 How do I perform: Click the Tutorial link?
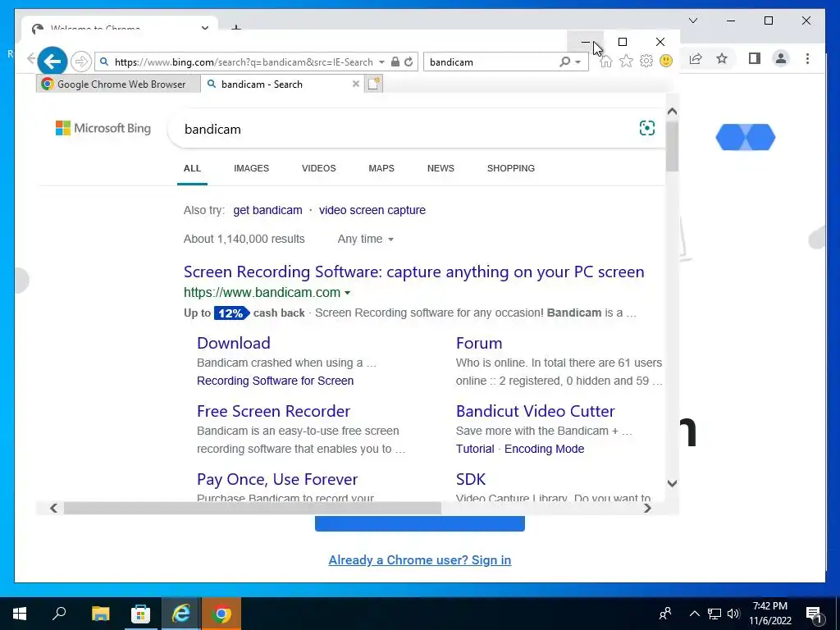tap(475, 449)
